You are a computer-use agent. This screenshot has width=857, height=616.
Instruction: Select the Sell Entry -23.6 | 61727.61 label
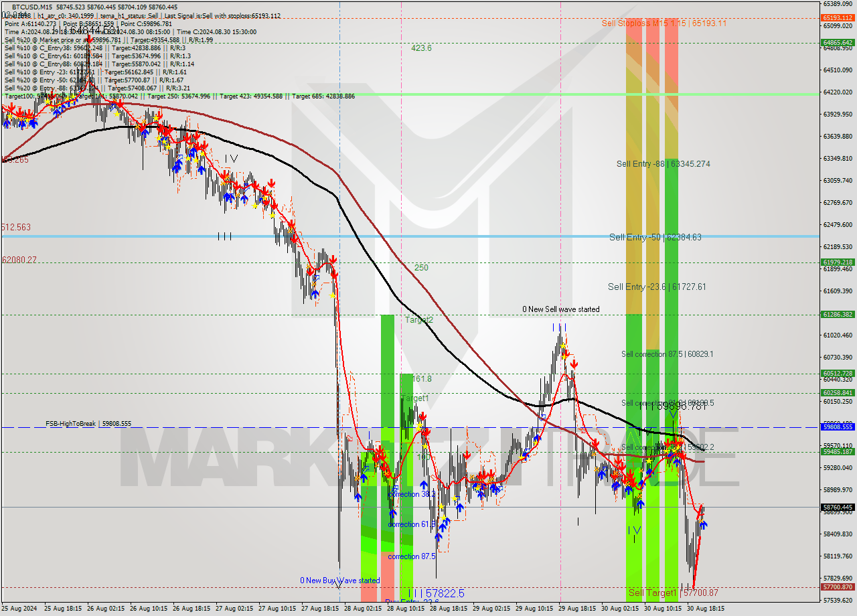(657, 287)
